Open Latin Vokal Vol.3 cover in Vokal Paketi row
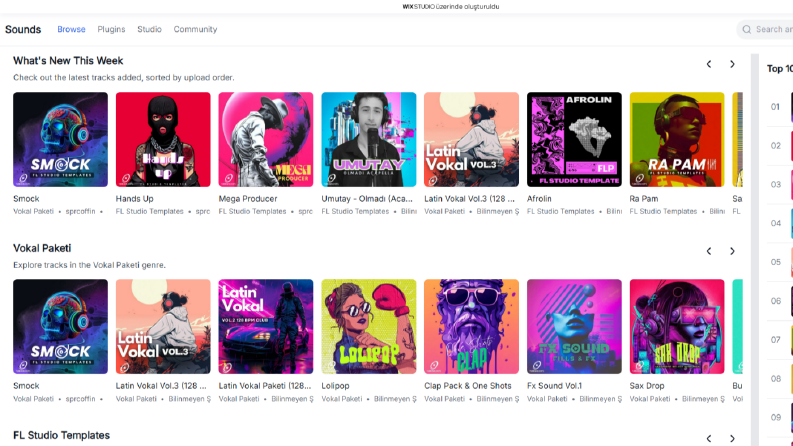 point(163,327)
